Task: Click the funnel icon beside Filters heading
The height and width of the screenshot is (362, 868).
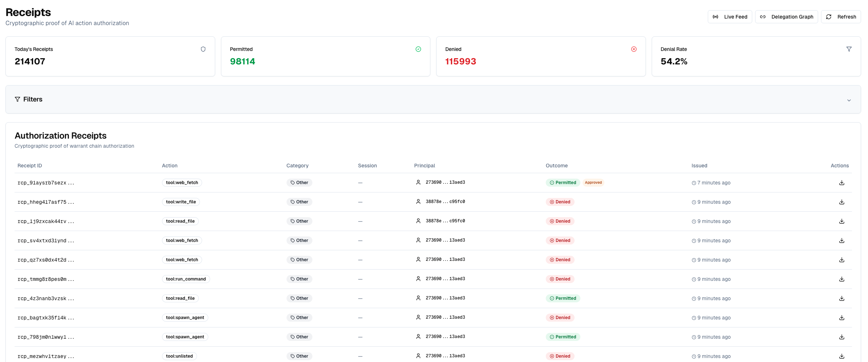Action: pyautogui.click(x=17, y=99)
